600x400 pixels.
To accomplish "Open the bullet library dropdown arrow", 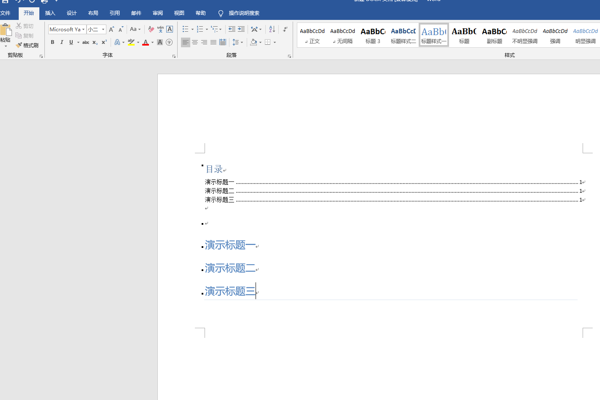I will point(192,29).
